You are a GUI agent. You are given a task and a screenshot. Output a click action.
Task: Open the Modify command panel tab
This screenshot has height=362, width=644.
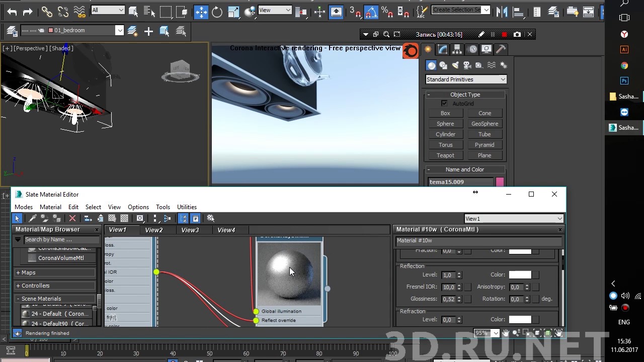442,49
